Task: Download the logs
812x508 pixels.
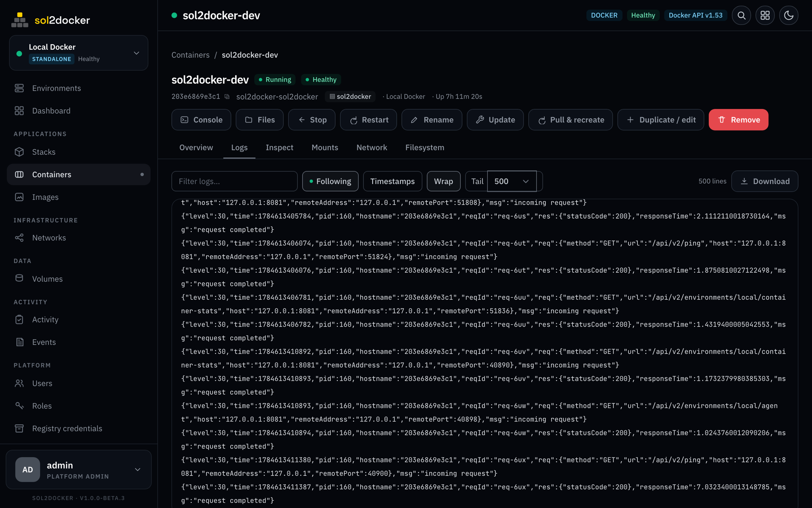Action: click(764, 181)
